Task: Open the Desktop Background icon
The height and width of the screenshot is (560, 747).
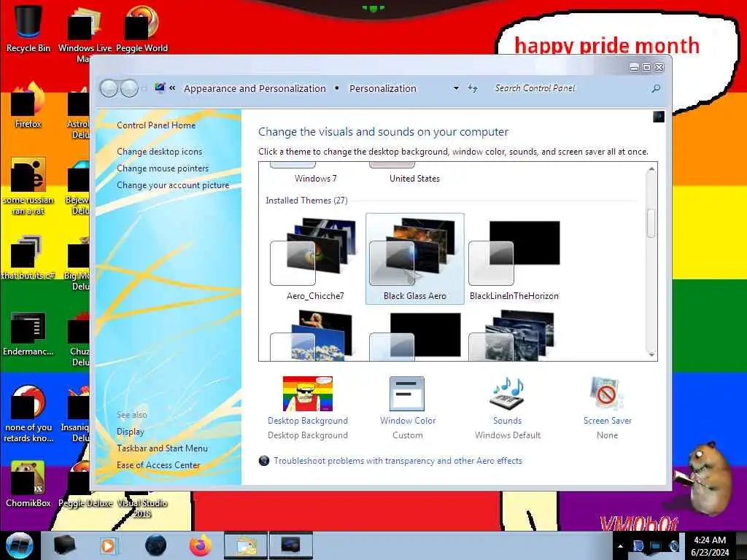Action: pos(308,394)
